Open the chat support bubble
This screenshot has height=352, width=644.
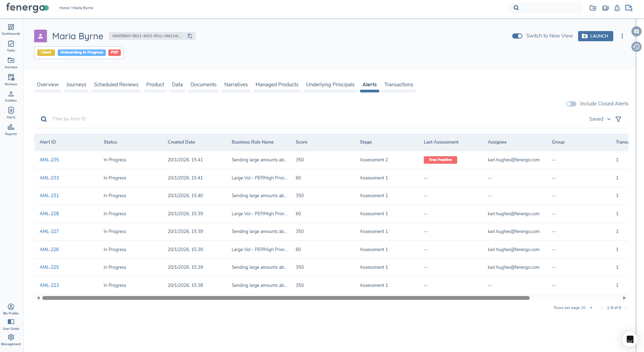[630, 339]
